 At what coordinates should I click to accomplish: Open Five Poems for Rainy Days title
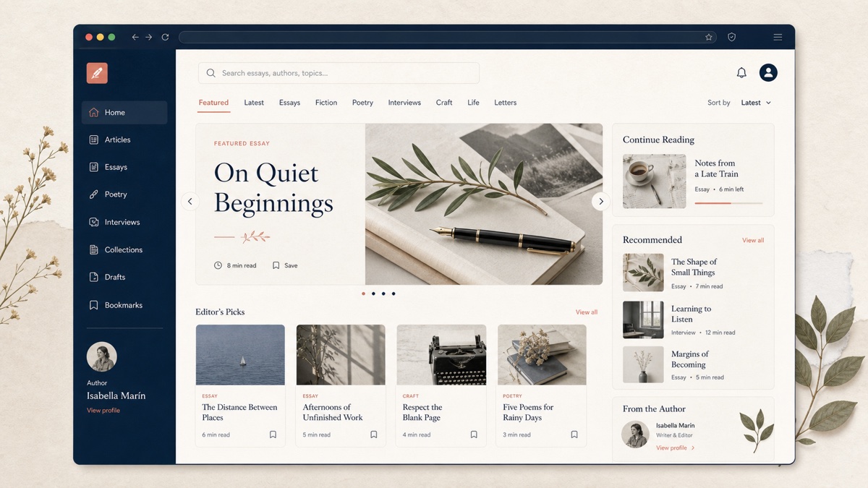(528, 412)
